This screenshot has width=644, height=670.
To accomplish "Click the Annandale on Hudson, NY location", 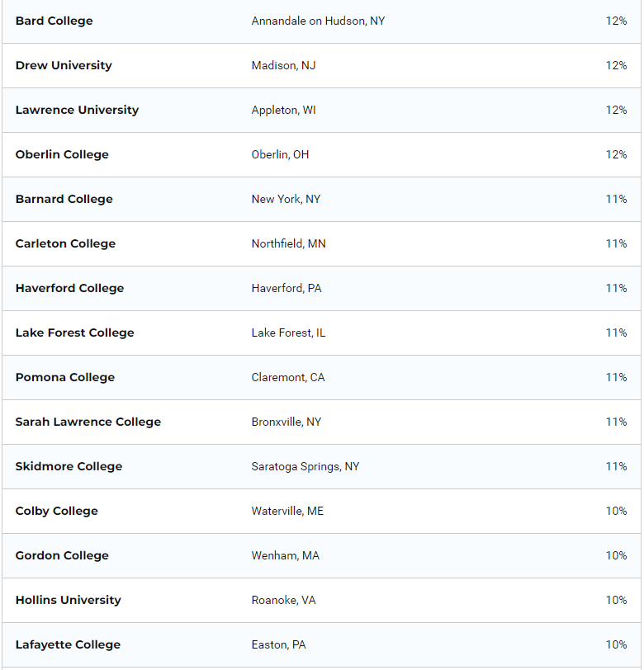I will (x=318, y=21).
